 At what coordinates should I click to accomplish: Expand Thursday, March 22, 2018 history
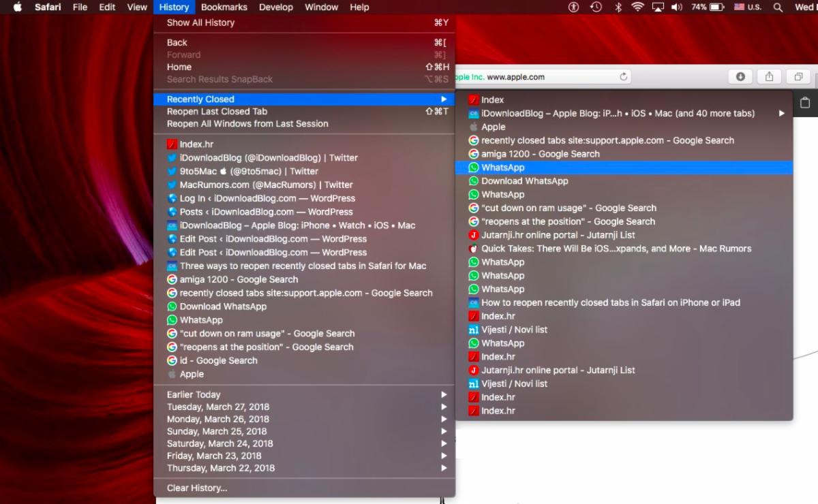coord(305,468)
